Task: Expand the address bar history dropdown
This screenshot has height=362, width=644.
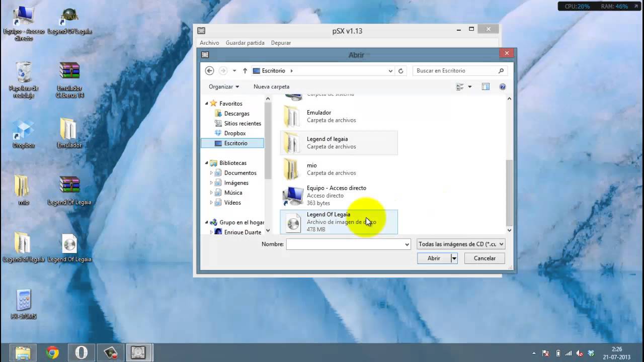Action: click(x=390, y=71)
